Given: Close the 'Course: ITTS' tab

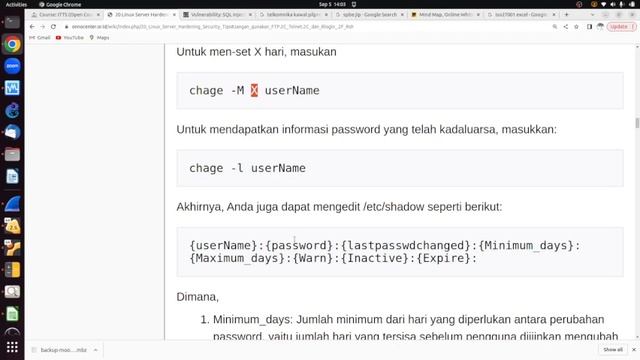Looking at the screenshot, I should (98, 15).
